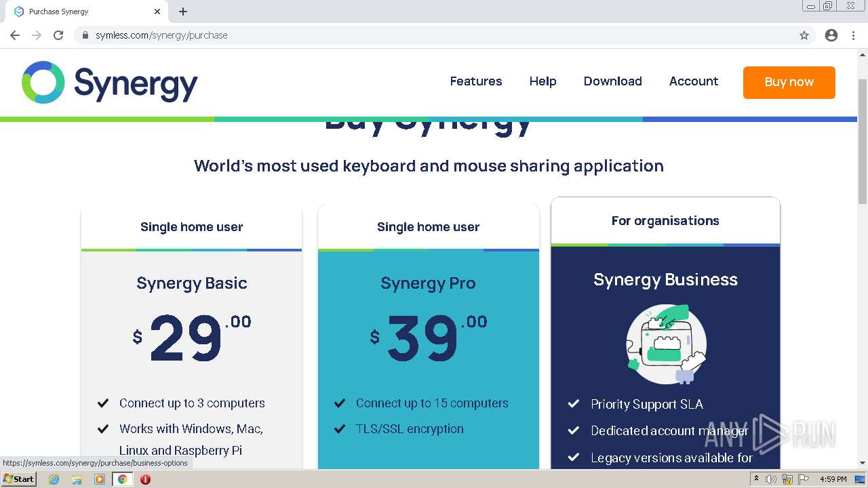This screenshot has height=488, width=868.
Task: Open the Account menu item
Action: (x=694, y=81)
